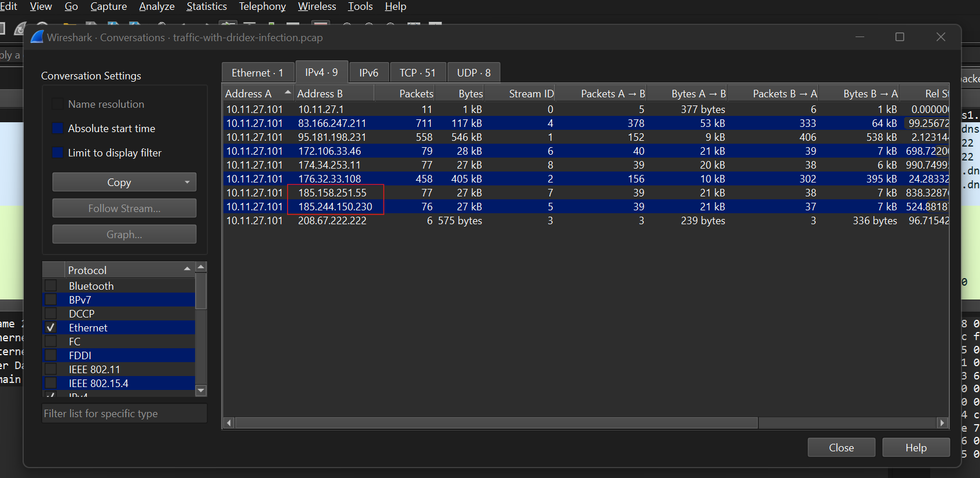Screen dimensions: 980x478
Task: Select the IPv4 · 9 tab
Action: (x=322, y=72)
